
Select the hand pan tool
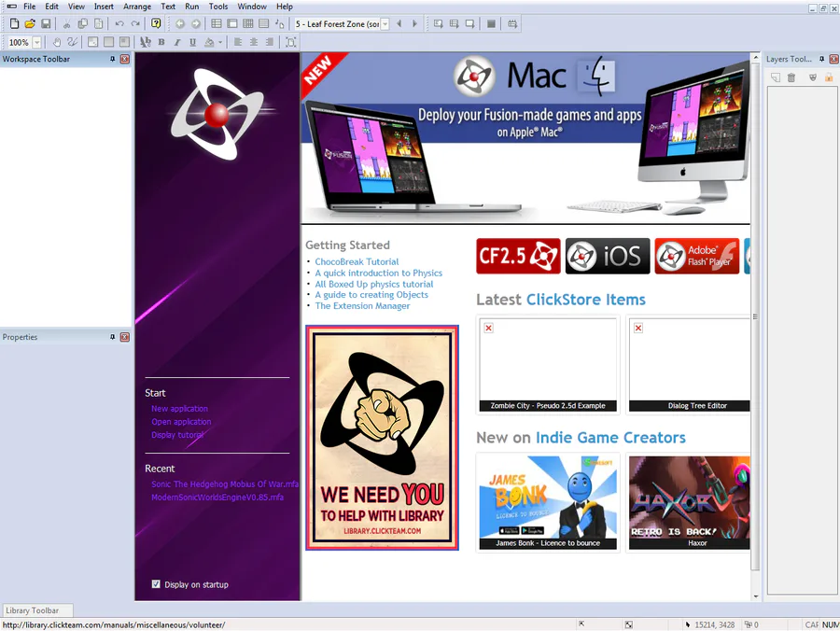[x=57, y=42]
